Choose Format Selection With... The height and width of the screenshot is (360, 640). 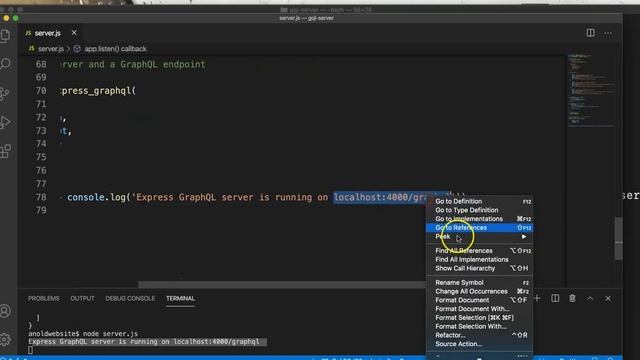click(479, 327)
